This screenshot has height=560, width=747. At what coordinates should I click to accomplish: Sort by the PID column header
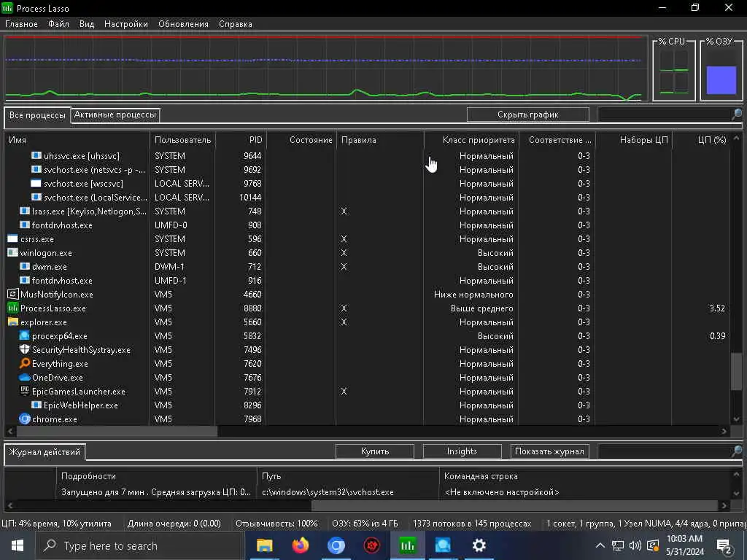[241, 139]
